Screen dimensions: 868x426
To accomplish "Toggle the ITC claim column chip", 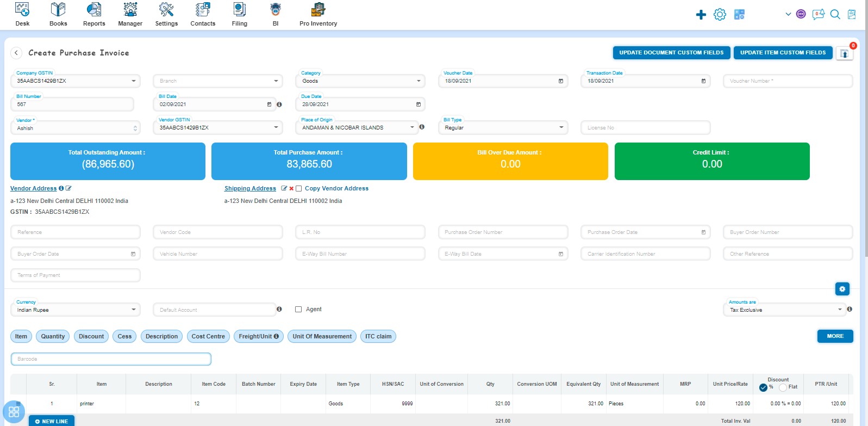I will pos(378,336).
